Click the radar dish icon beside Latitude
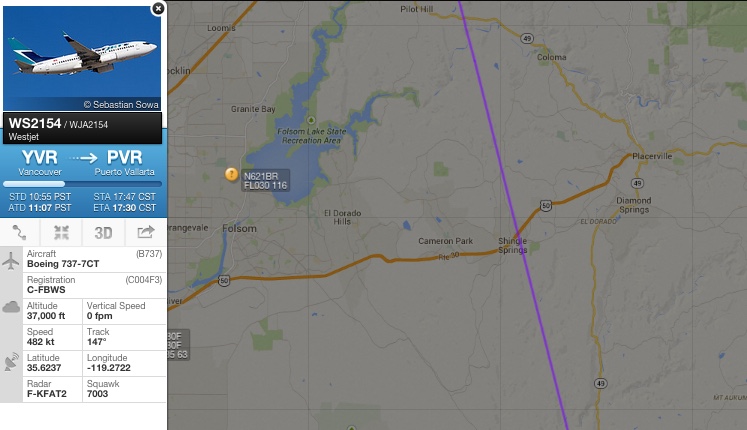Viewport: 747px width, 430px height. point(11,361)
